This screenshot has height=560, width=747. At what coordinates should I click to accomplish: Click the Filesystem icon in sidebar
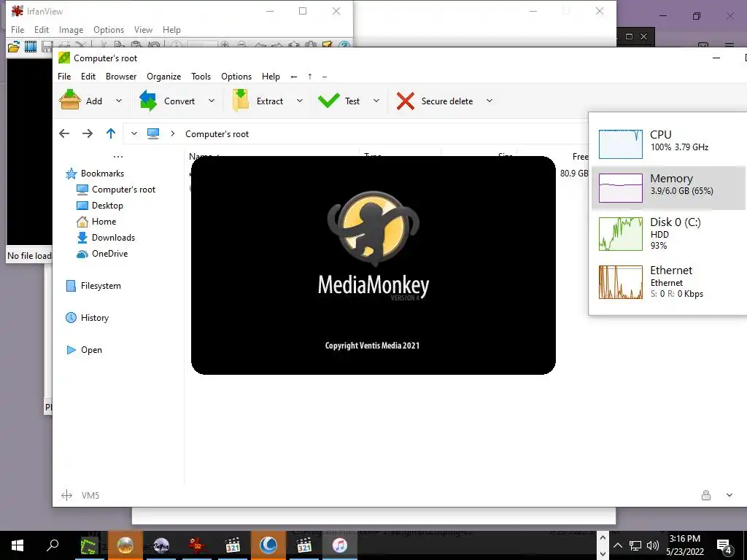coord(71,286)
